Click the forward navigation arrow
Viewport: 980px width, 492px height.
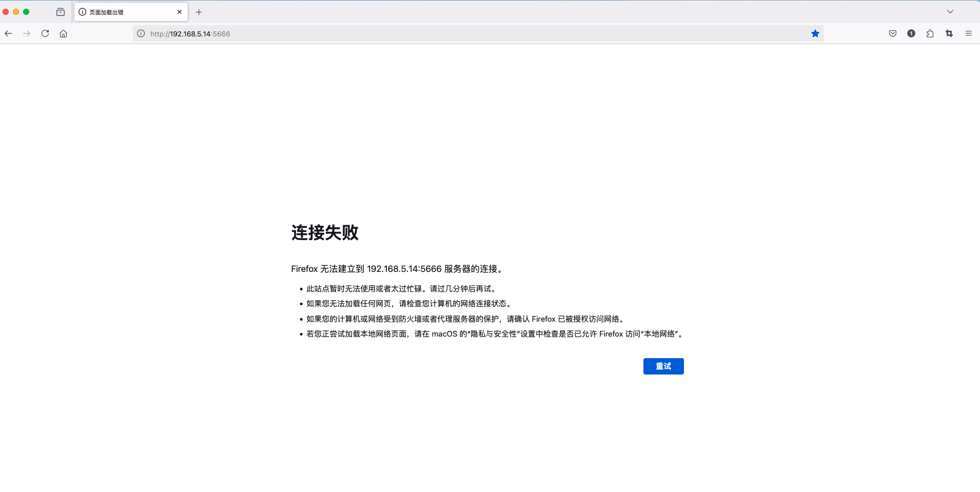click(x=27, y=33)
